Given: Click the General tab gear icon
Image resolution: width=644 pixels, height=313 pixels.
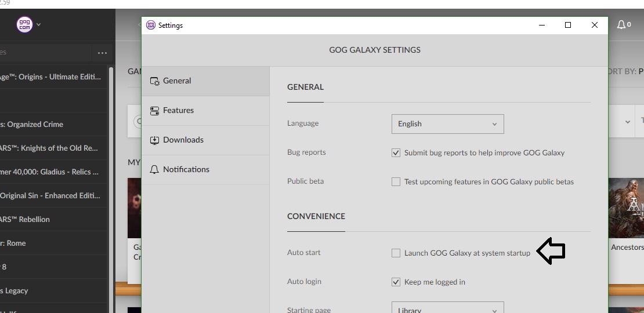Looking at the screenshot, I should click(154, 81).
